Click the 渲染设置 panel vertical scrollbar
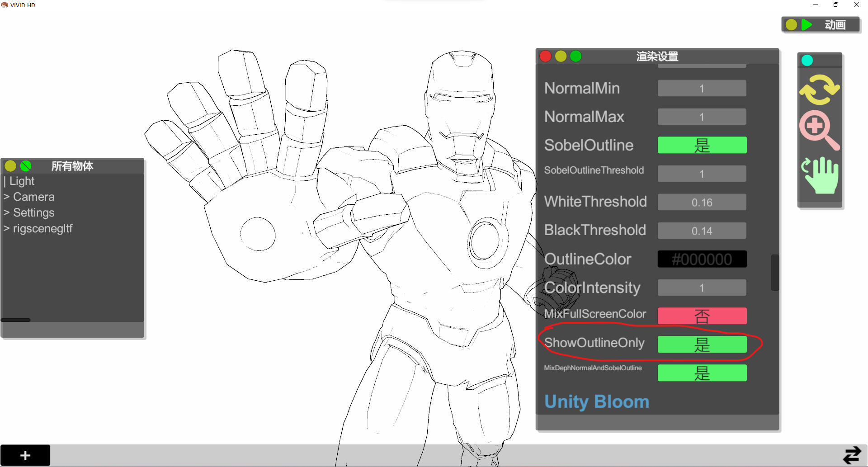868x467 pixels. 775,273
